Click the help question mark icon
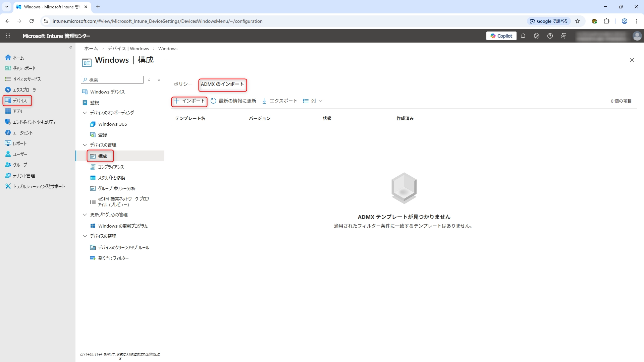 [x=550, y=36]
